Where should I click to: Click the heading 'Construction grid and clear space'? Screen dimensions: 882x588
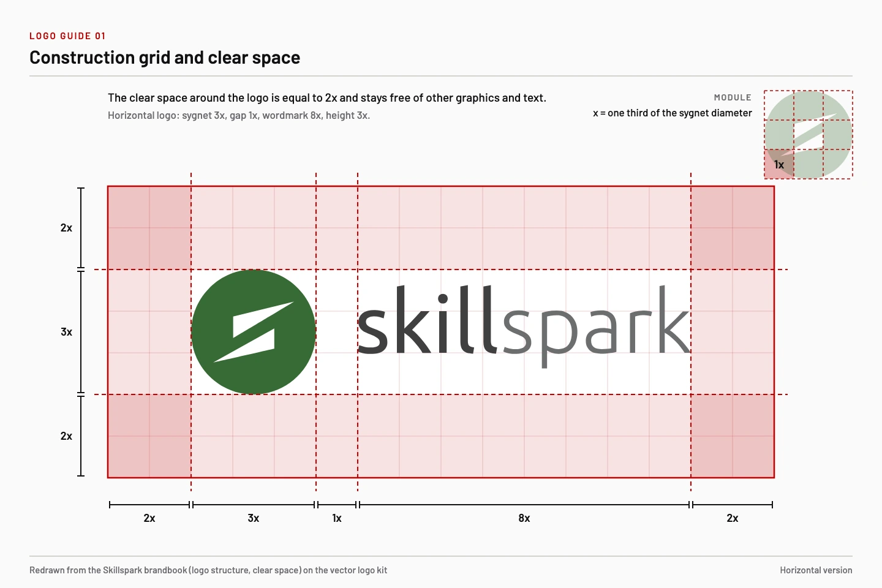pos(165,58)
